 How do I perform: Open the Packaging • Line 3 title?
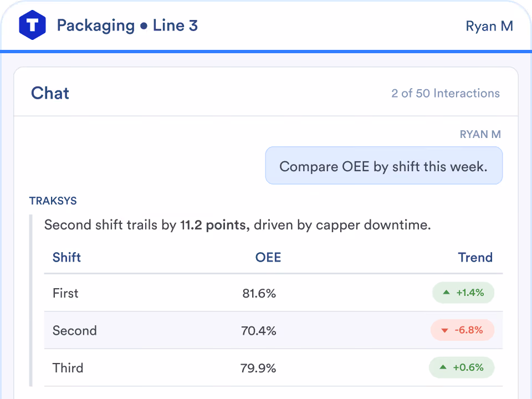[127, 26]
